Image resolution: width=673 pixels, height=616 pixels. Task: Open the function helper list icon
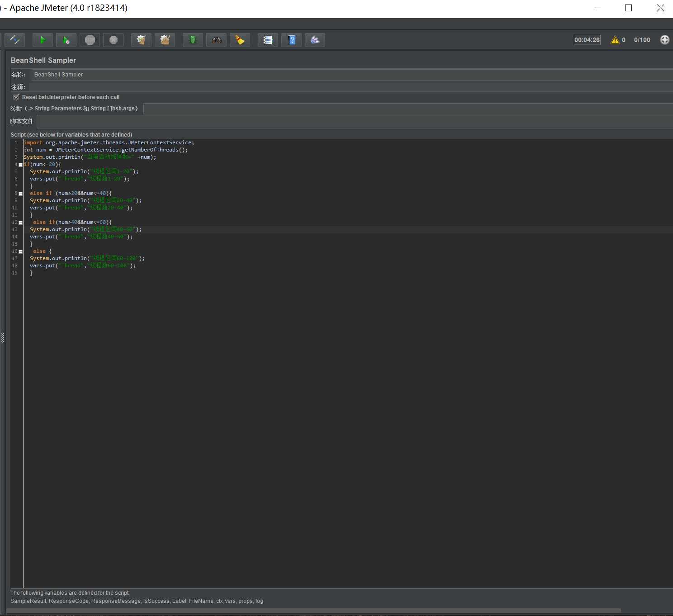pos(268,40)
